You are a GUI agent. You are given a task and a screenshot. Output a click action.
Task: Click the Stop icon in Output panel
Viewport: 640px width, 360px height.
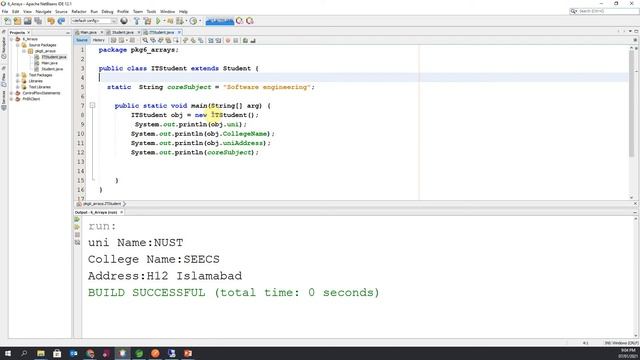(x=77, y=235)
